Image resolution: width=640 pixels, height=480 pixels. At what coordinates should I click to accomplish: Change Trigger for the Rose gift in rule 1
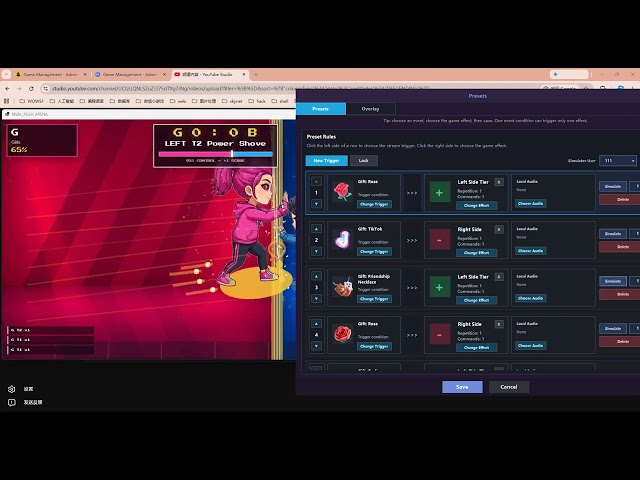tap(374, 204)
